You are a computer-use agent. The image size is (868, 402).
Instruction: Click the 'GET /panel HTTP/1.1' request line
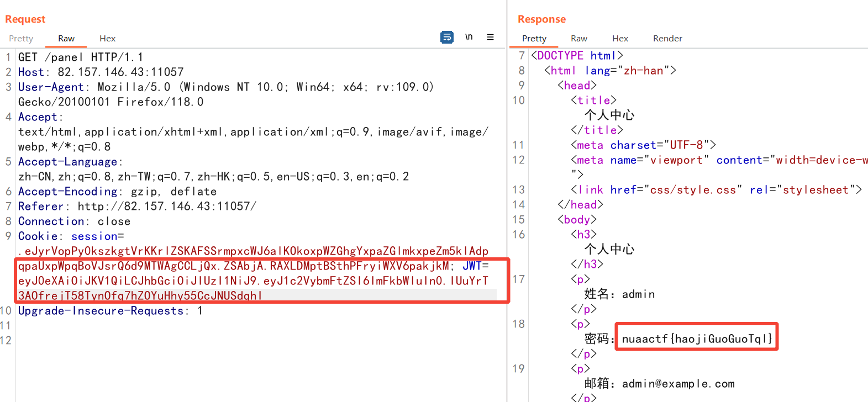point(81,57)
